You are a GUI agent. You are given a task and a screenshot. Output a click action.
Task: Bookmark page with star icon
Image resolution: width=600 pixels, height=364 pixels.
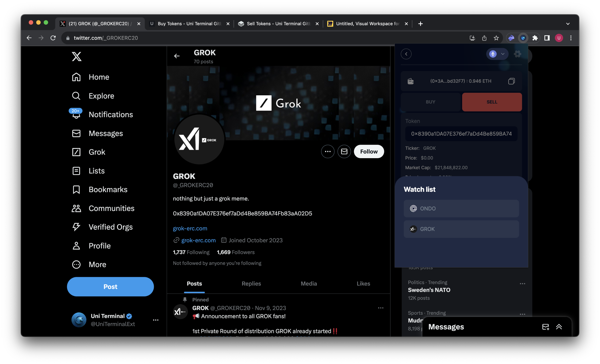coord(496,38)
